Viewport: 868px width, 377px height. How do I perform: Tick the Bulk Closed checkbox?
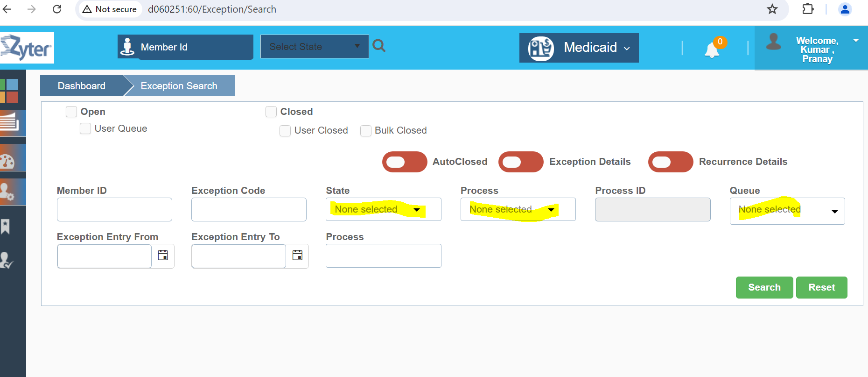coord(366,131)
